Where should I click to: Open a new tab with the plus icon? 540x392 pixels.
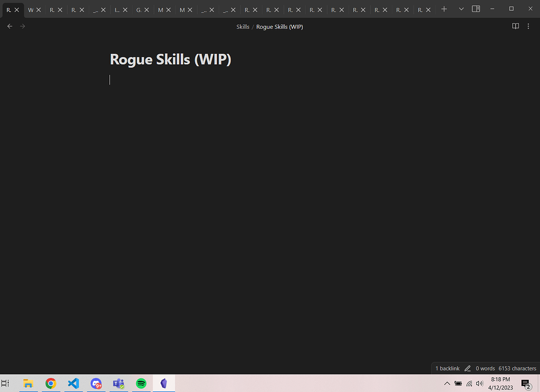click(444, 9)
